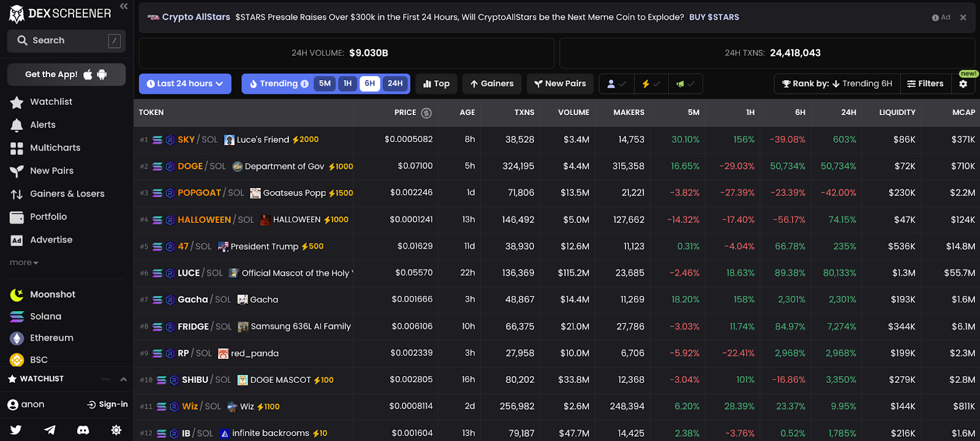Click the anon user profile
980x441 pixels.
point(26,404)
